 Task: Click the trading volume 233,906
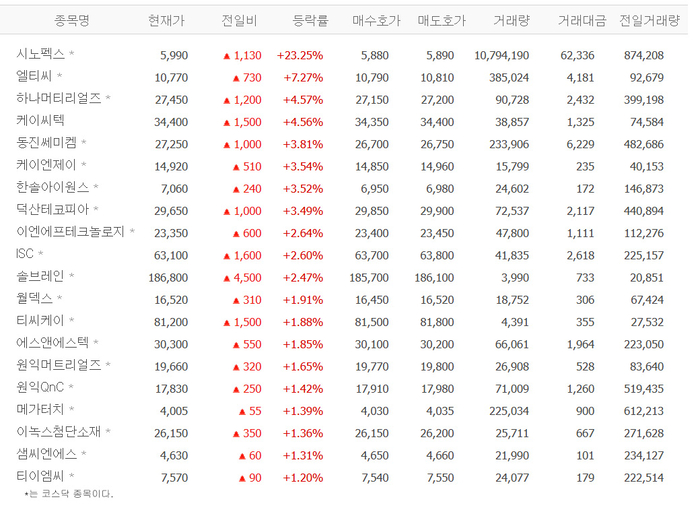(509, 144)
